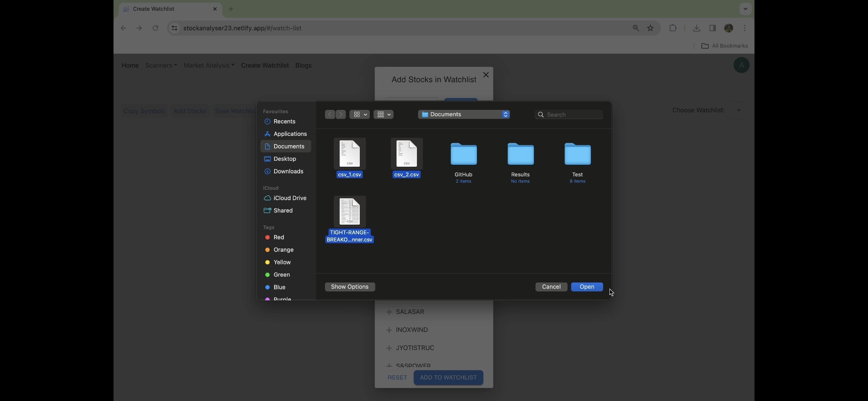Select iCloud Drive in the sidebar
868x401 pixels.
289,198
